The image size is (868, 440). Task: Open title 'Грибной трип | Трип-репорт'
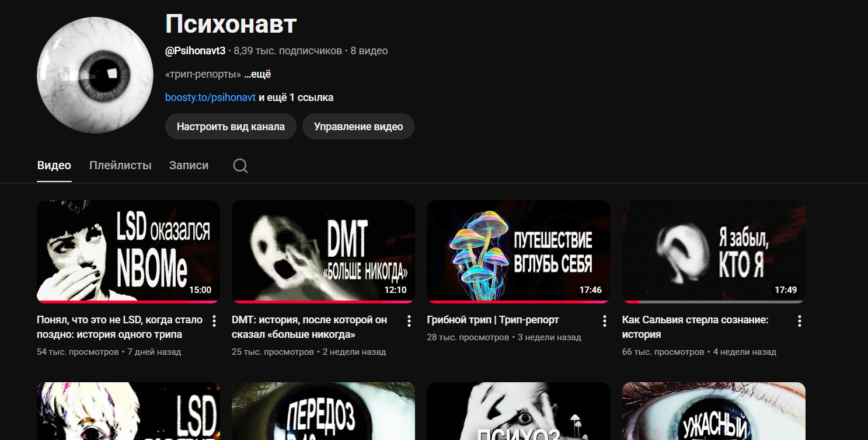(493, 320)
